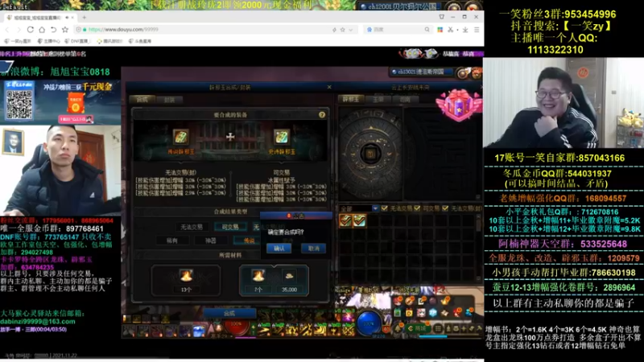Click the lightning speed-mode icon in address bar
Image resolution: width=644 pixels, height=362 pixels.
(334, 30)
